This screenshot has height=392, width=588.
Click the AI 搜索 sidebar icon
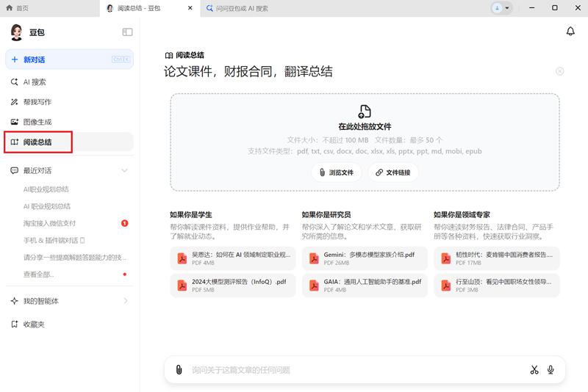point(14,82)
